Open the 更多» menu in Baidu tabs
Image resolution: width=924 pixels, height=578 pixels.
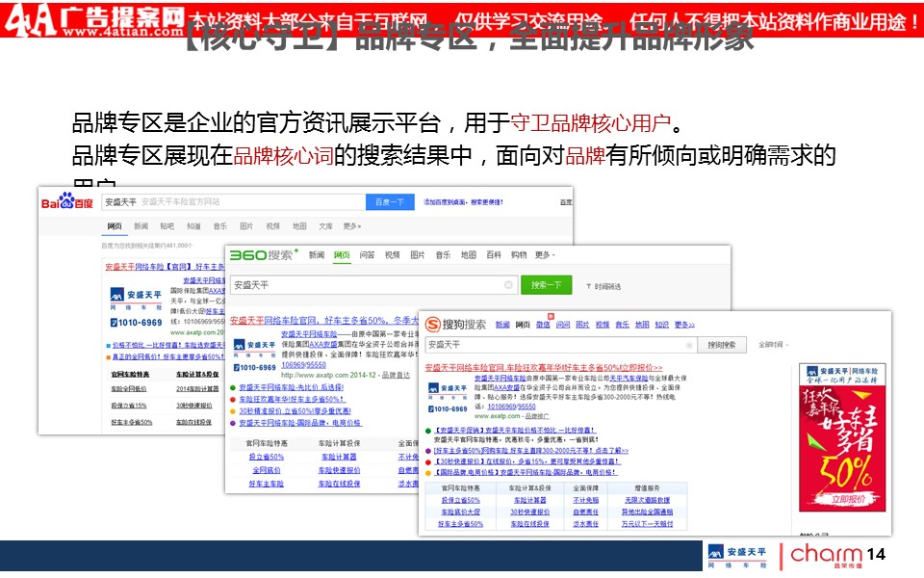click(352, 225)
